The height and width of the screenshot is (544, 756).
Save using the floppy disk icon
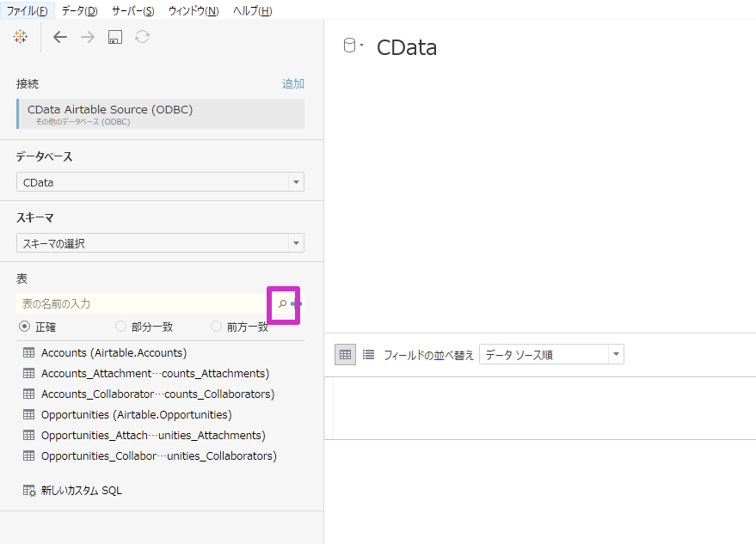click(x=114, y=37)
